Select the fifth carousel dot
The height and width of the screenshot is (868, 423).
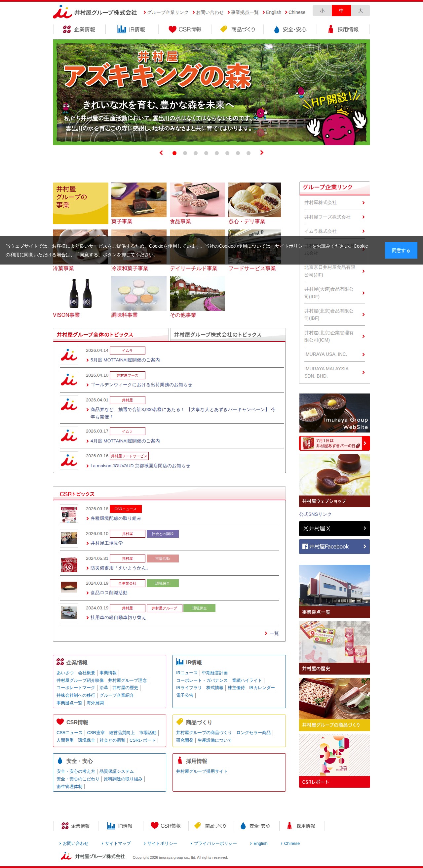pyautogui.click(x=217, y=153)
